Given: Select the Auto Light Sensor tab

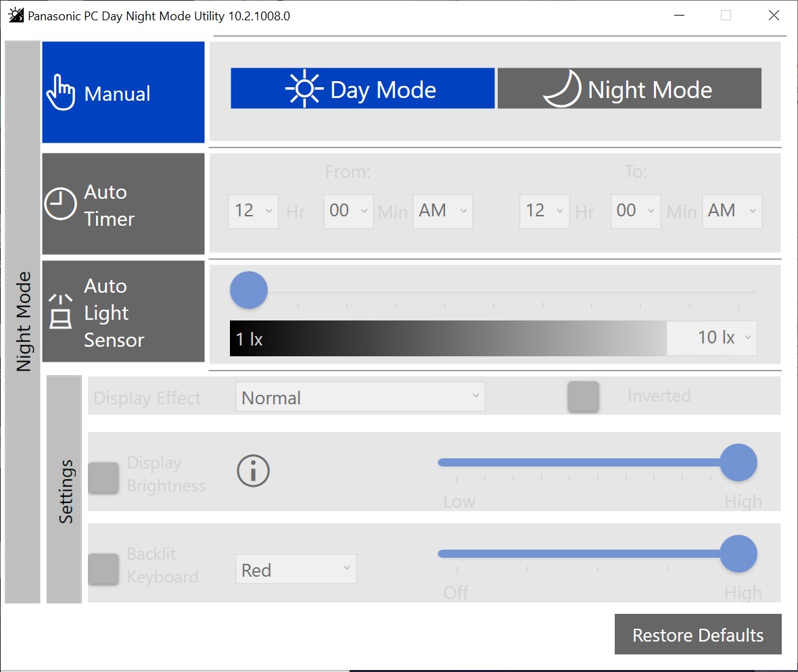Looking at the screenshot, I should pyautogui.click(x=123, y=312).
